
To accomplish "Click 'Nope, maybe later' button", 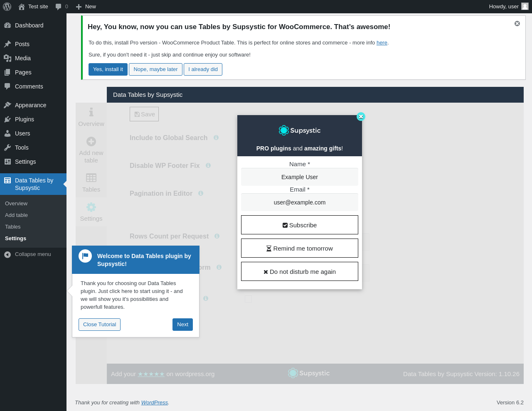I will [155, 69].
